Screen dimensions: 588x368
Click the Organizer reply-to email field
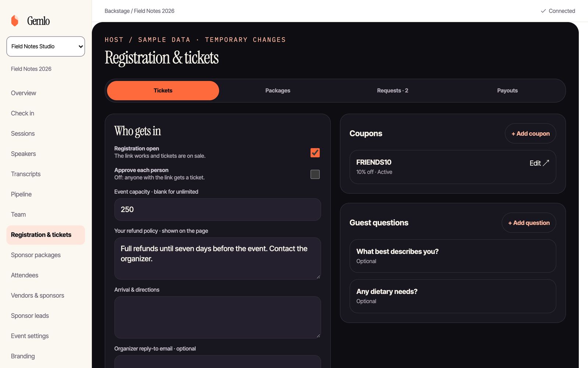218,362
